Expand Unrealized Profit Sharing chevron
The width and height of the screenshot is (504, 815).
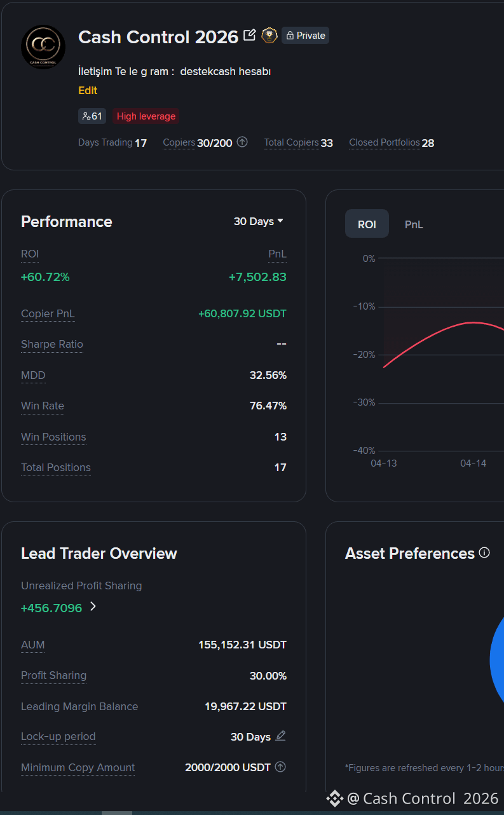pyautogui.click(x=93, y=606)
